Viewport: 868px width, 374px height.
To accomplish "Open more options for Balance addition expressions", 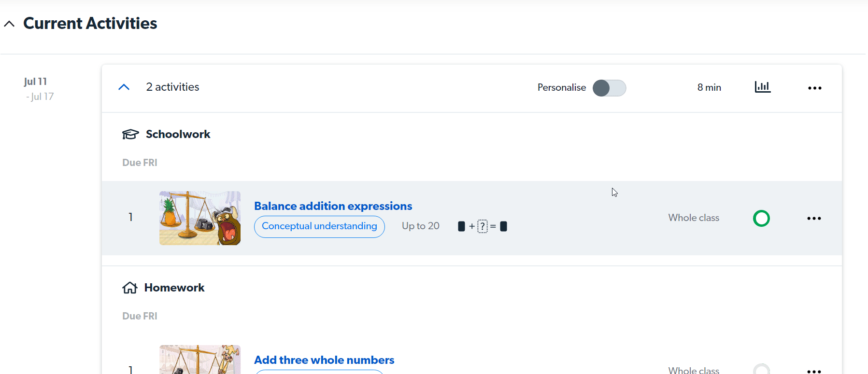I will (x=814, y=219).
